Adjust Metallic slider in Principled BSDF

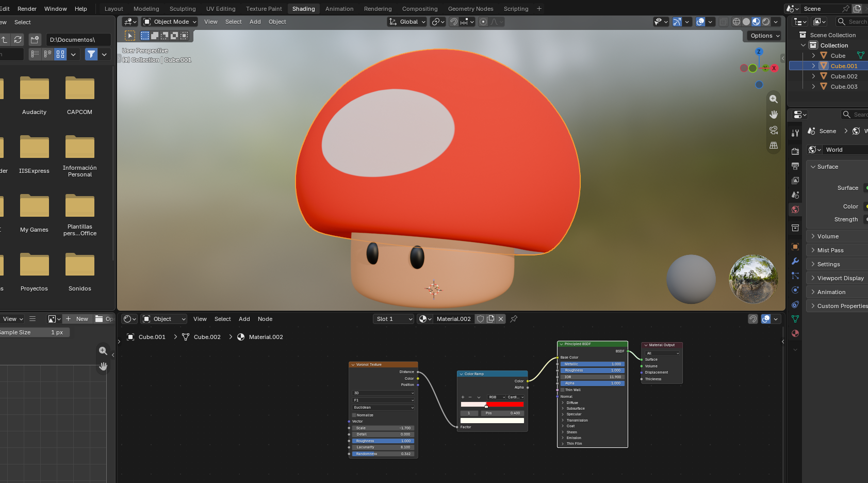(x=593, y=364)
